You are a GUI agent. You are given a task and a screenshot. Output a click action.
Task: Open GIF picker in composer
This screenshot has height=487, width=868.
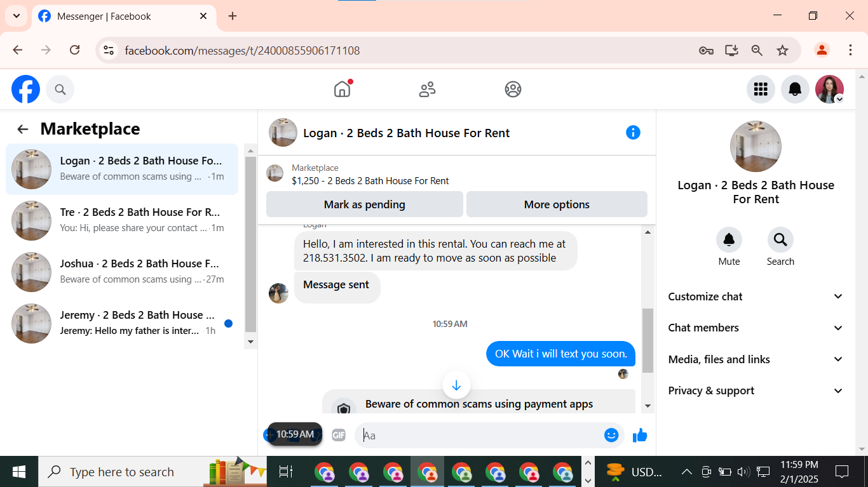point(339,435)
